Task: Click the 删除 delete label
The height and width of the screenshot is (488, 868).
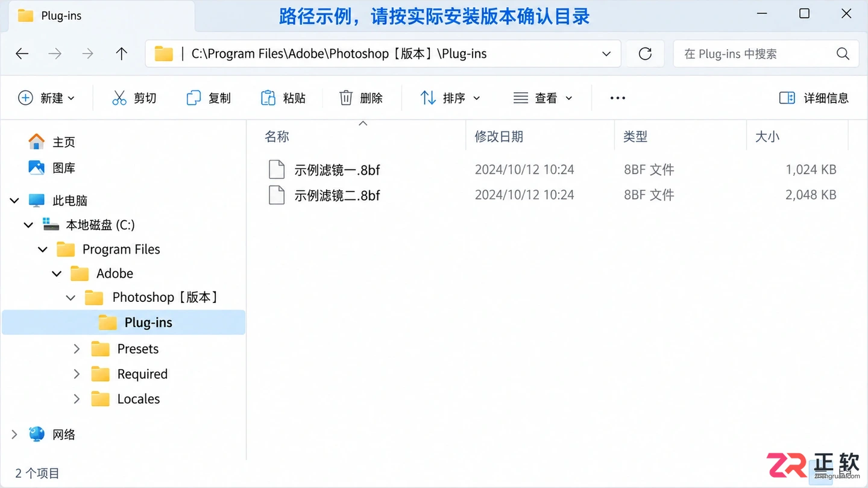Action: point(371,98)
